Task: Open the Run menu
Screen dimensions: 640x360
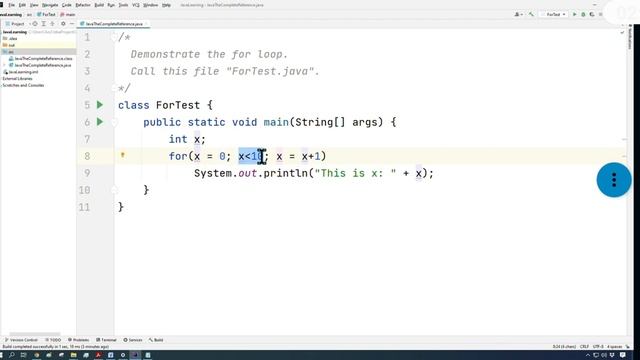Action: [x=111, y=5]
